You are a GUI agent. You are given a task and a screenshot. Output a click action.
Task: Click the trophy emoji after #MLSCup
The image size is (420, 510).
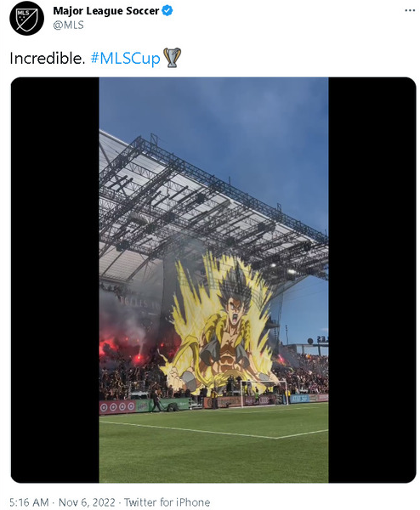(172, 58)
